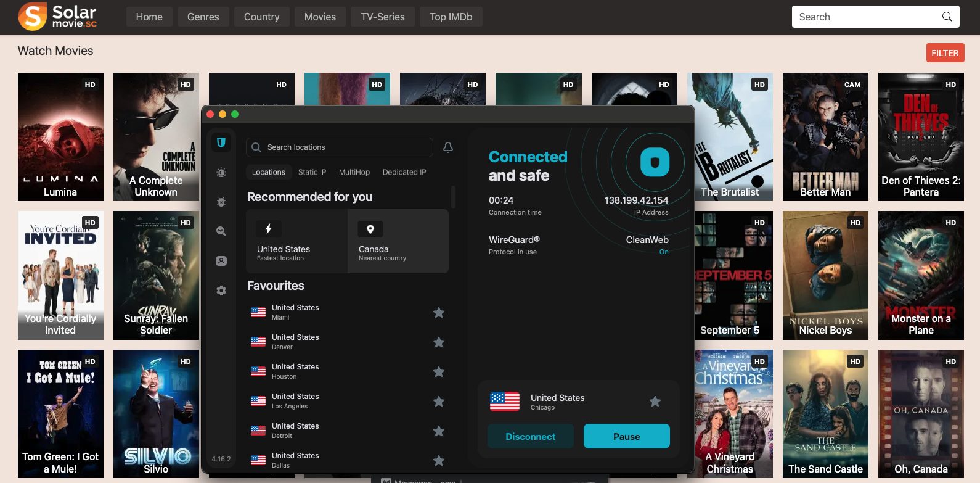Click the Search locations field
Viewport: 980px width, 483px height.
pos(340,147)
